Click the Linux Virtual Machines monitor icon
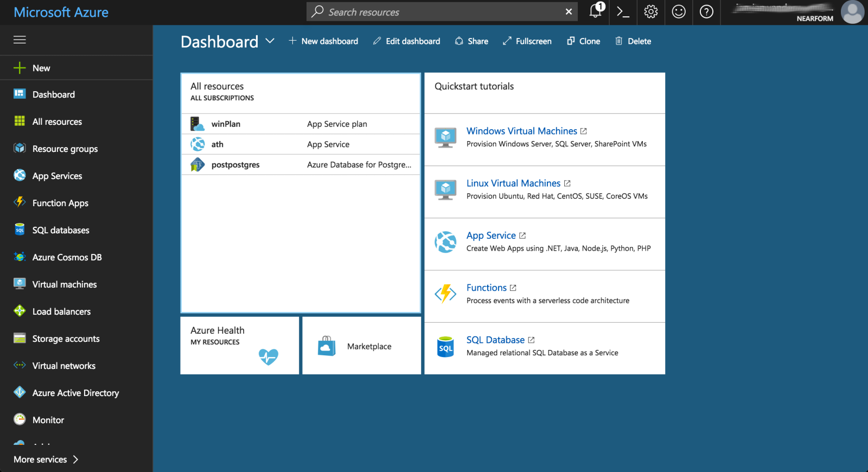 (445, 189)
